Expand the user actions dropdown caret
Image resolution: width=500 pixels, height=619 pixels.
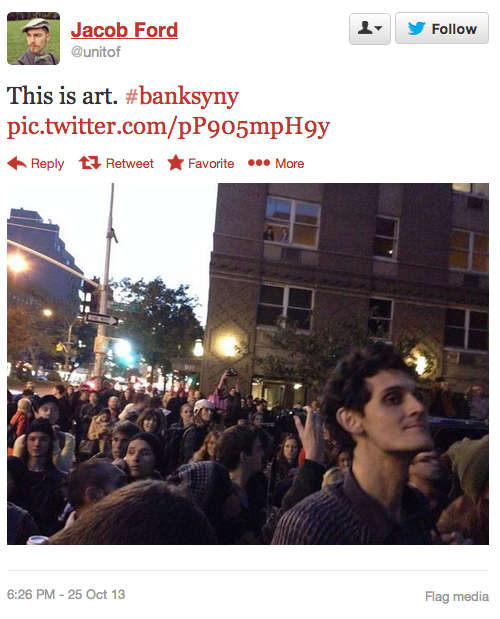click(378, 28)
